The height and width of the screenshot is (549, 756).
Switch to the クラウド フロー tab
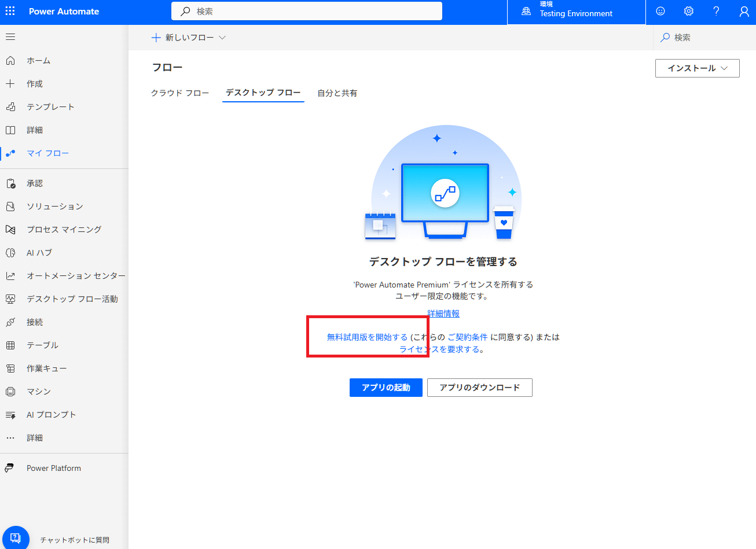click(x=180, y=93)
